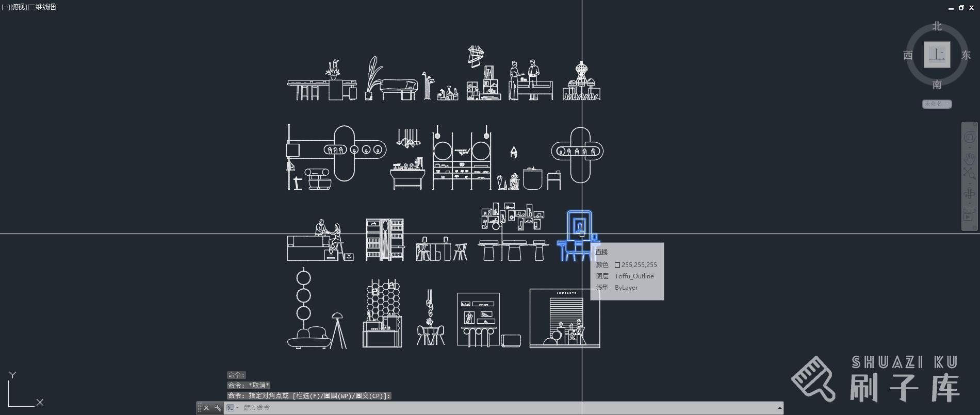Open command line customize wrench
The width and height of the screenshot is (980, 415).
tap(218, 408)
